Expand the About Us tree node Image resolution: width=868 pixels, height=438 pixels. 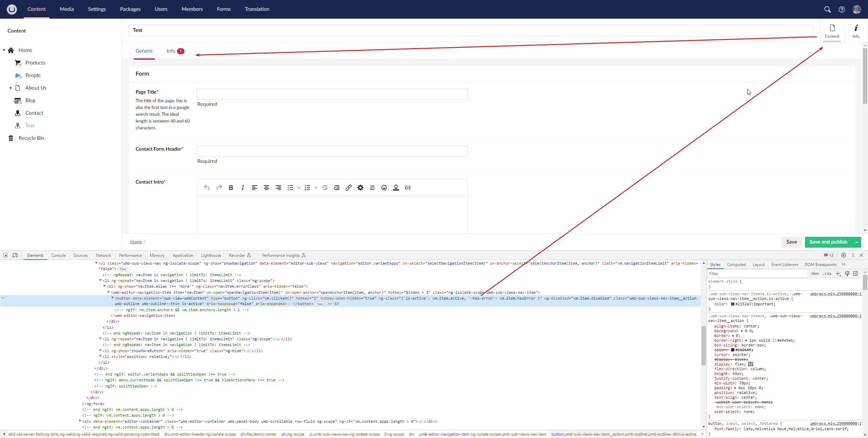(x=11, y=88)
